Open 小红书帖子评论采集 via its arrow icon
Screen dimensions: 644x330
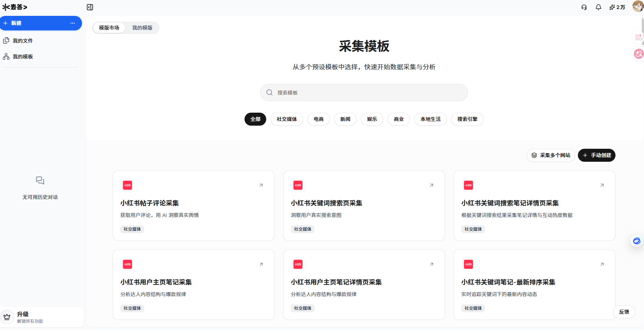point(261,185)
